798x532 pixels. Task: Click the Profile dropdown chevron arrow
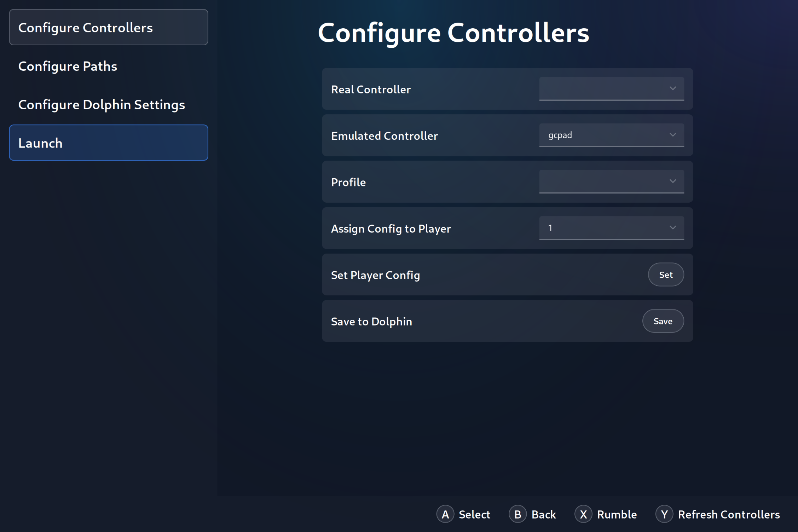[672, 181]
